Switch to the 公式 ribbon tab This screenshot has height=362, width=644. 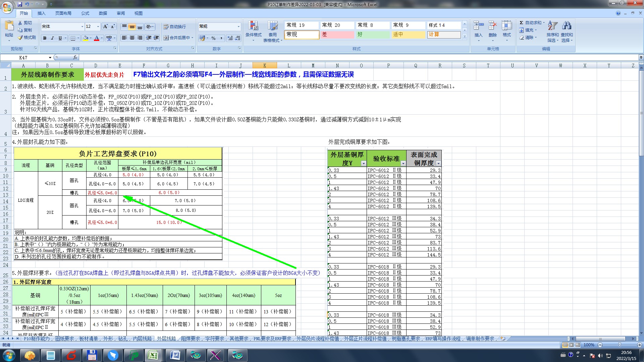pos(85,13)
